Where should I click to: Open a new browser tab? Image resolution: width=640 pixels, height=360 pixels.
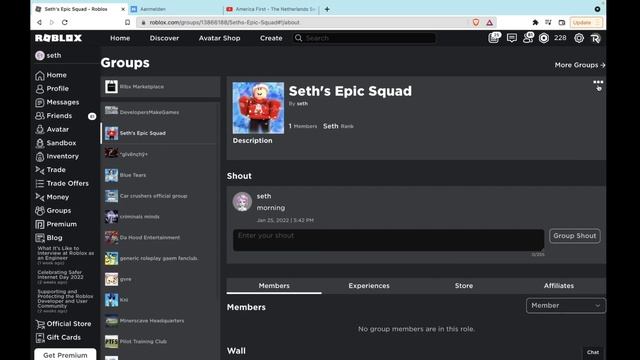pos(327,9)
